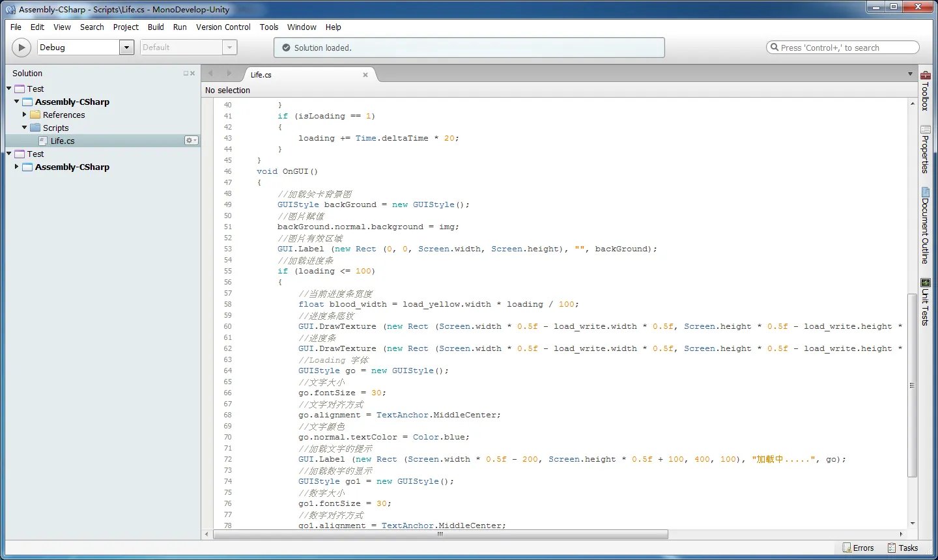Image resolution: width=938 pixels, height=560 pixels.
Task: Close the Life.cs editor tab
Action: coord(365,75)
